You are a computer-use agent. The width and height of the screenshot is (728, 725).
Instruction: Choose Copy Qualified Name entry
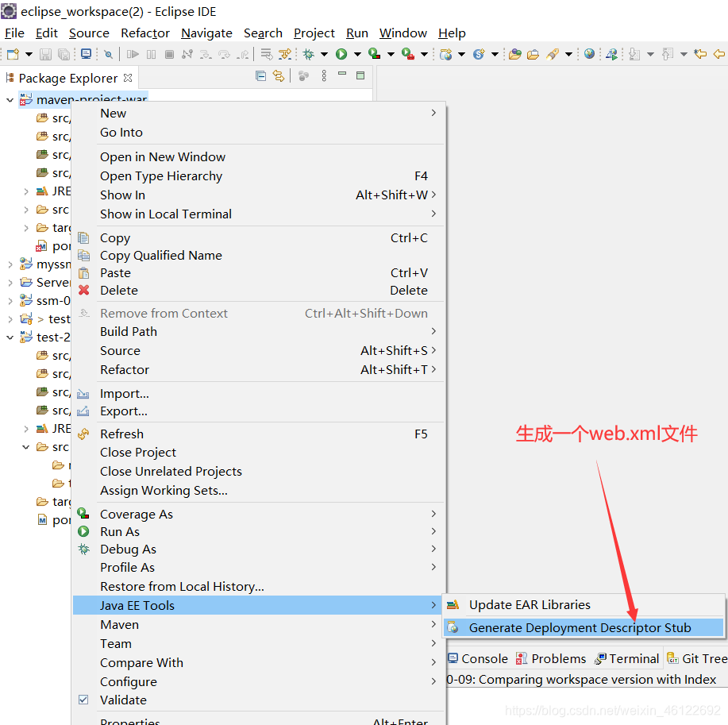(258, 256)
